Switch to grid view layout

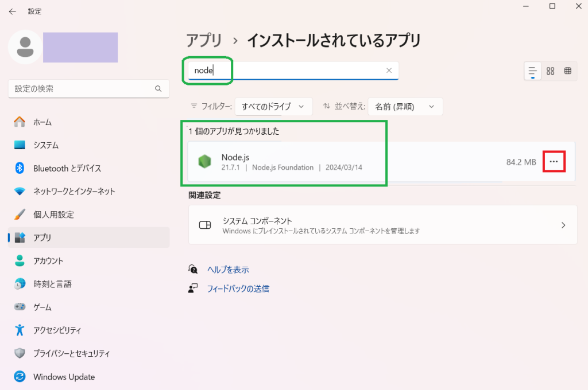click(550, 71)
